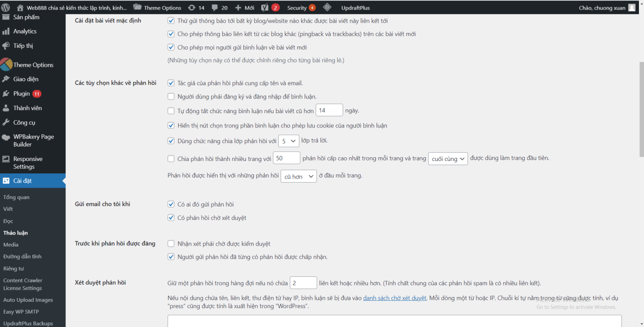Viewport: 644px width, 327px height.
Task: Toggle email when comment awaits moderation
Action: (x=171, y=218)
